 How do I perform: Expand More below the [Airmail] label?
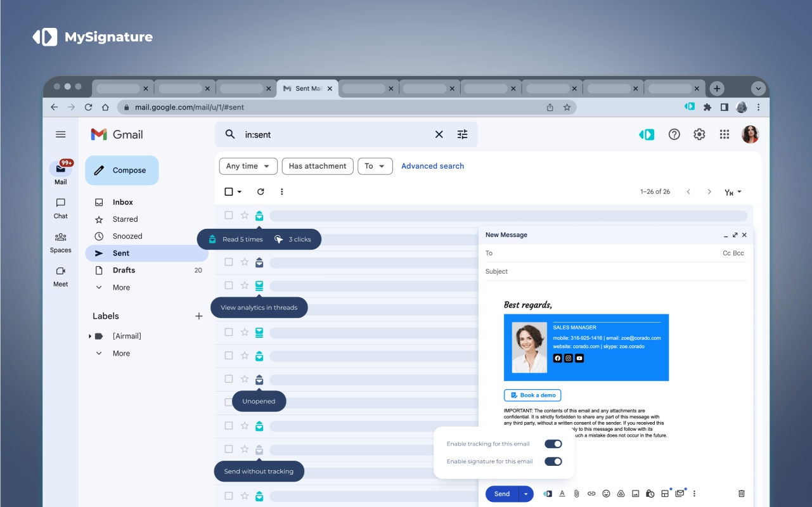121,353
